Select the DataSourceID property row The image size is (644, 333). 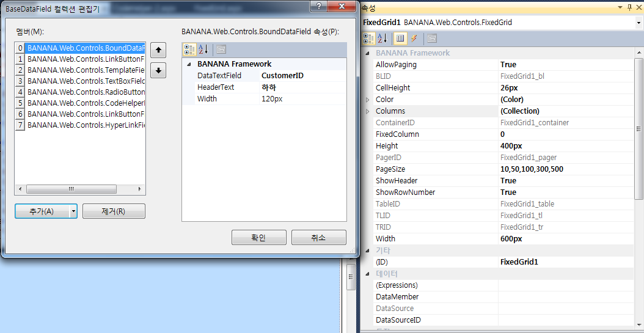(x=503, y=320)
